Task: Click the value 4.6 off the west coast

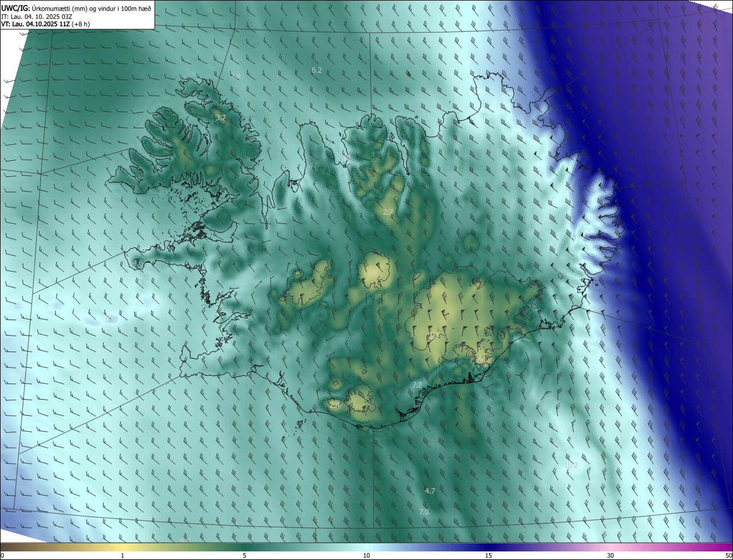Action: 138,263
